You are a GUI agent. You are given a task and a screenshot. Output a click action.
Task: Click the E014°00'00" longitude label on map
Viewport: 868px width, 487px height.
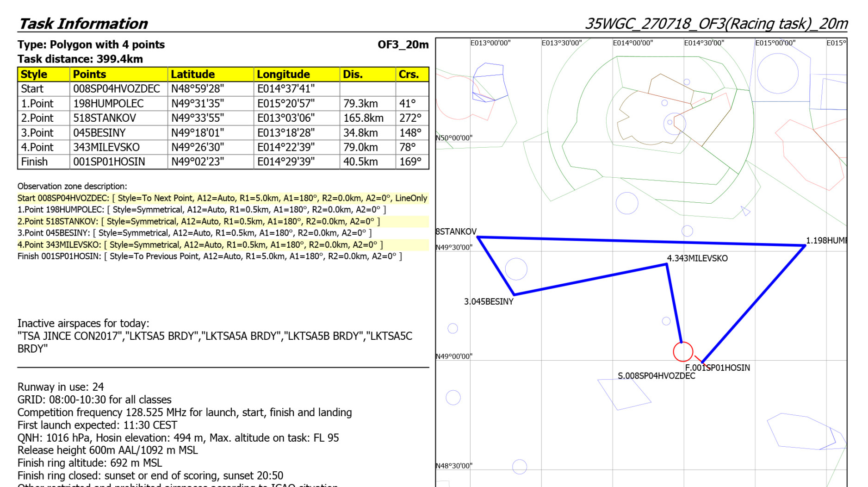tap(632, 43)
